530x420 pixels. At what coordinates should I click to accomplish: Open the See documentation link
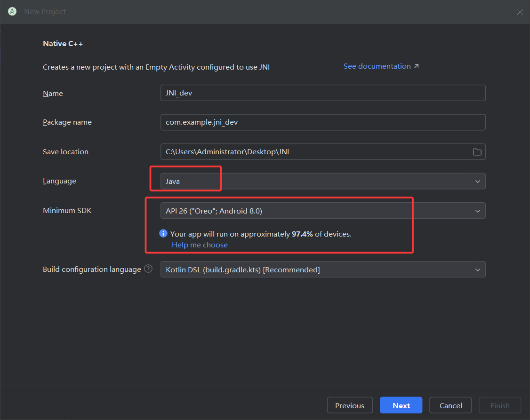click(377, 66)
